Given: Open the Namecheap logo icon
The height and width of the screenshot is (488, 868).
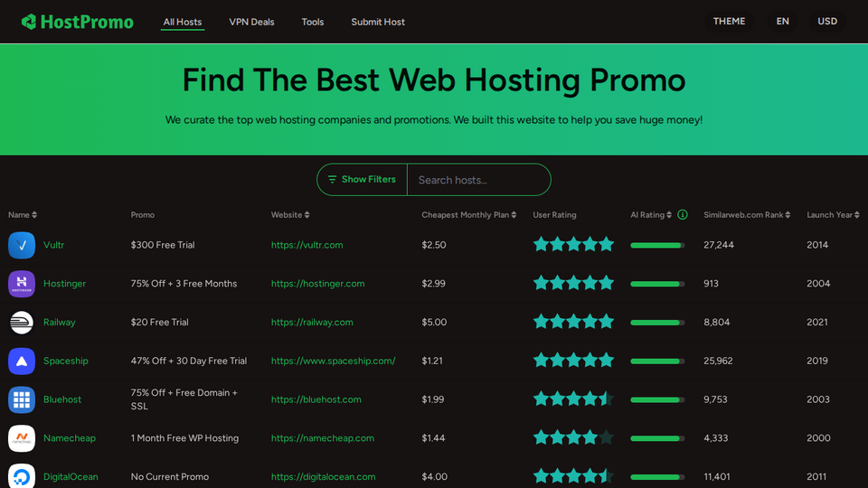Looking at the screenshot, I should pos(22,438).
